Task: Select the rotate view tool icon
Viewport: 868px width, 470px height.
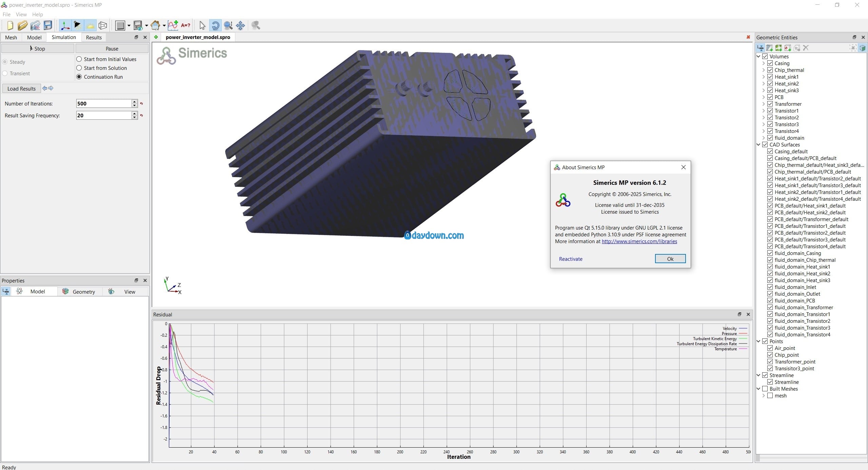Action: point(215,25)
